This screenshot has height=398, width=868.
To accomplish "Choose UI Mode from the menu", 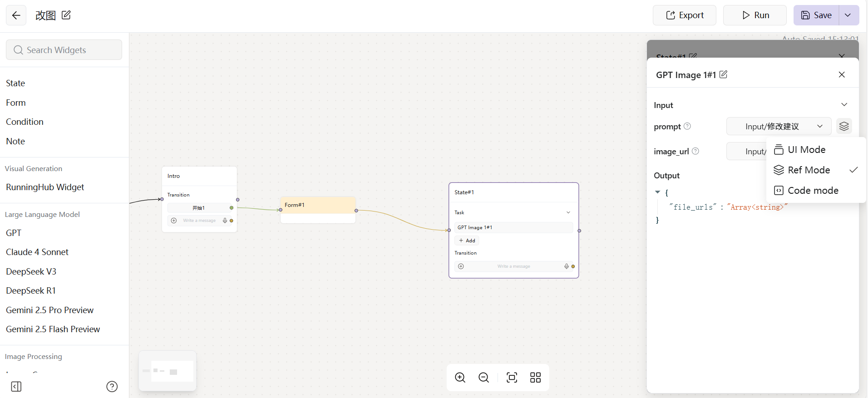I will (806, 150).
